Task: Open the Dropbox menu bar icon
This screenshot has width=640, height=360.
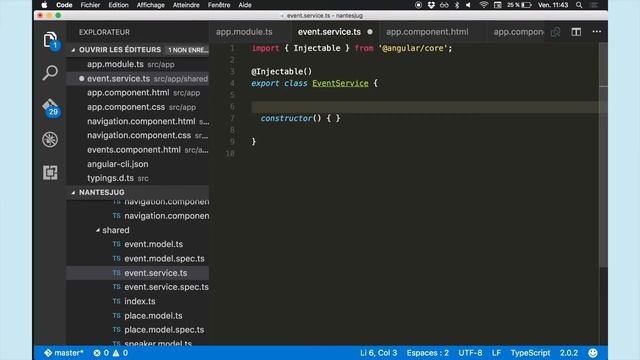Action: pos(431,5)
